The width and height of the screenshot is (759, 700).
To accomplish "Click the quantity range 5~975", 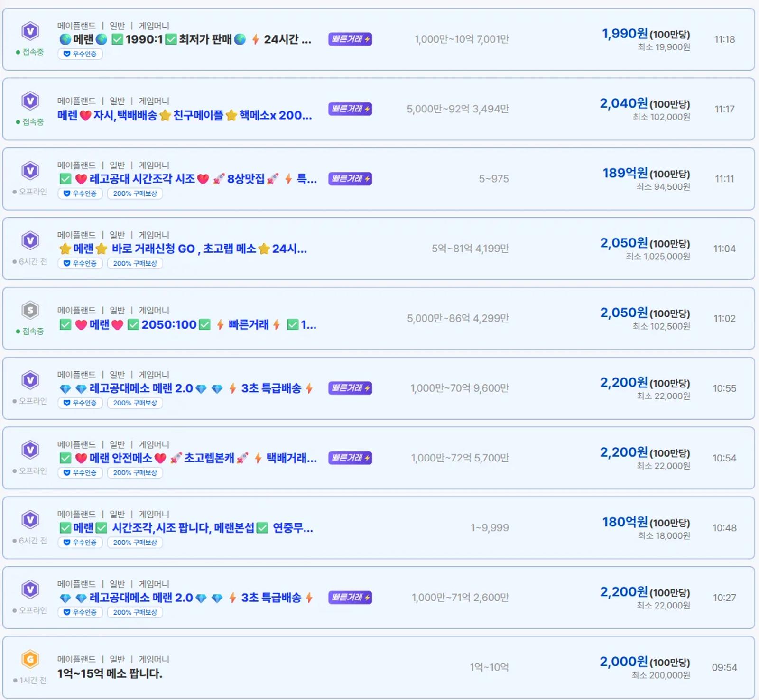I will [494, 179].
